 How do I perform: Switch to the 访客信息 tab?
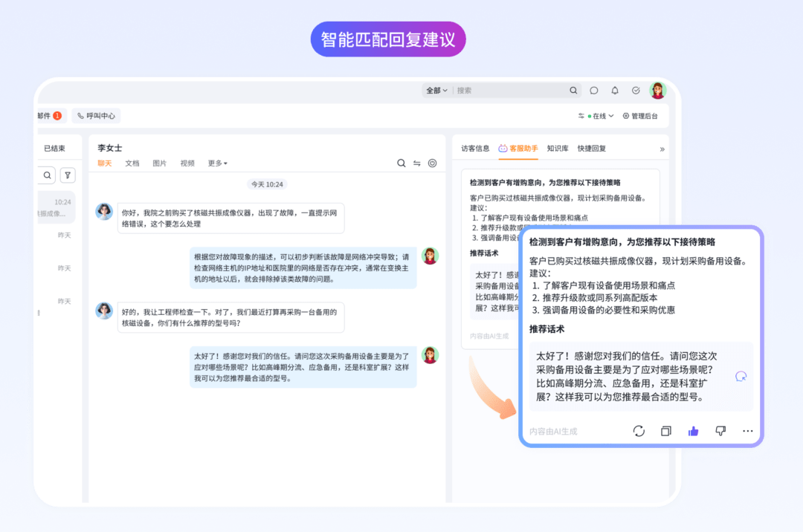pos(475,149)
